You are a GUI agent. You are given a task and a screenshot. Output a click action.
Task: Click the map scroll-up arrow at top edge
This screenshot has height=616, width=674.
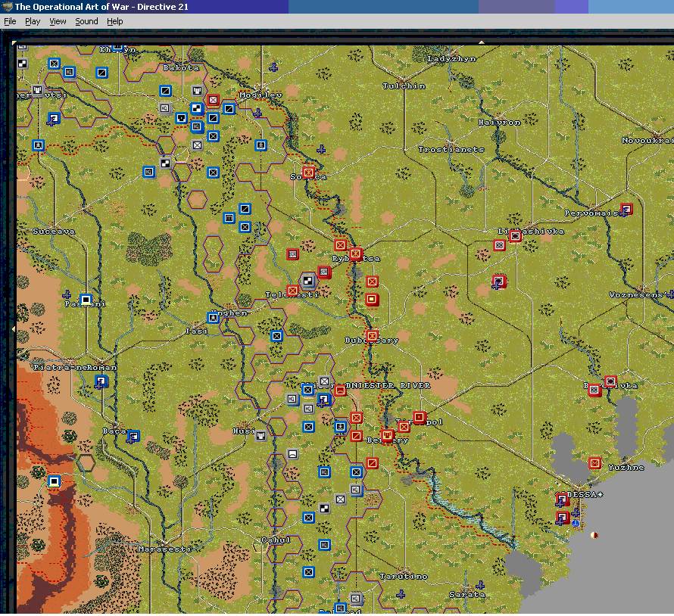click(x=482, y=42)
